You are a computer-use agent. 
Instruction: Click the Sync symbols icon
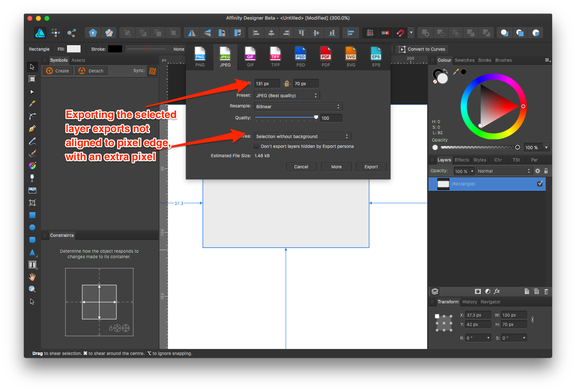tap(153, 71)
